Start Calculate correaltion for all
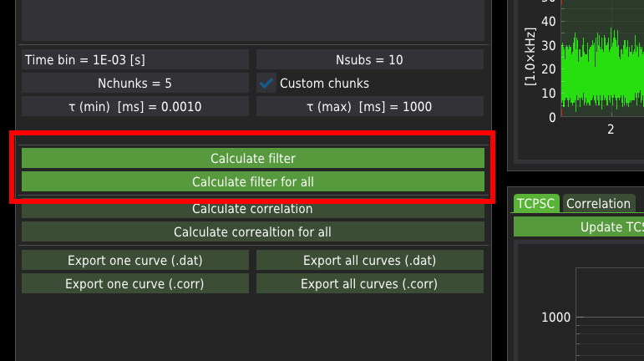 point(252,231)
